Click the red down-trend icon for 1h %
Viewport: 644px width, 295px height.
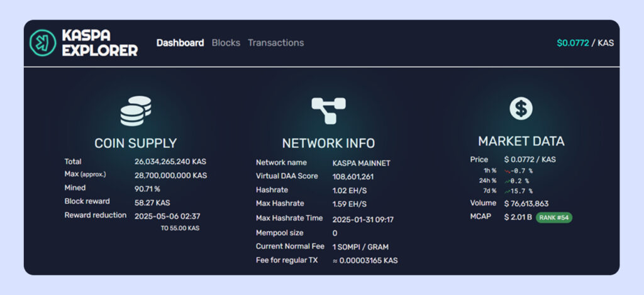click(x=507, y=170)
